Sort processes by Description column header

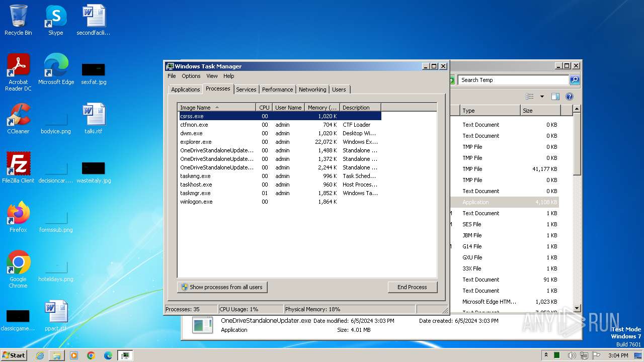click(360, 108)
